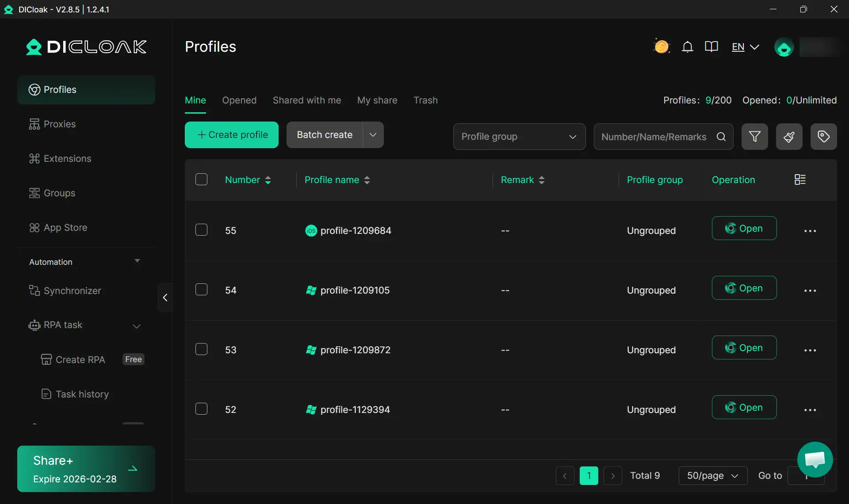Image resolution: width=849 pixels, height=504 pixels.
Task: Open Batch create dropdown arrow
Action: 373,135
